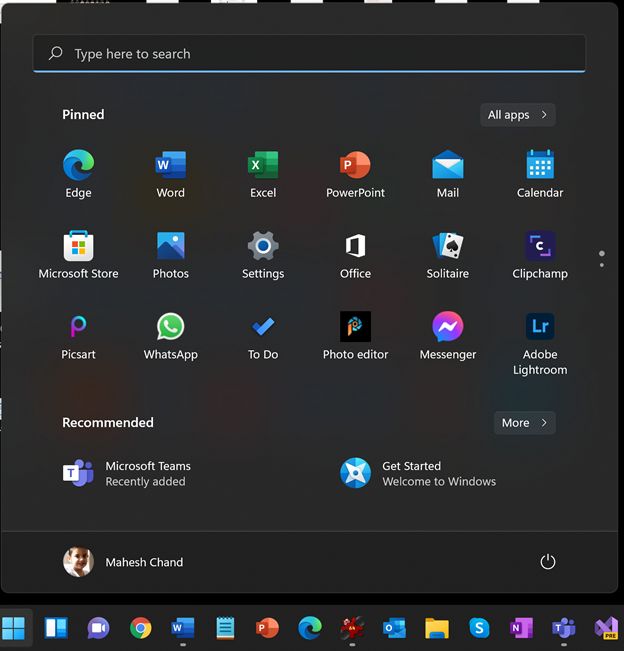Image resolution: width=624 pixels, height=651 pixels.
Task: Launch Word from pinned apps
Action: (171, 174)
